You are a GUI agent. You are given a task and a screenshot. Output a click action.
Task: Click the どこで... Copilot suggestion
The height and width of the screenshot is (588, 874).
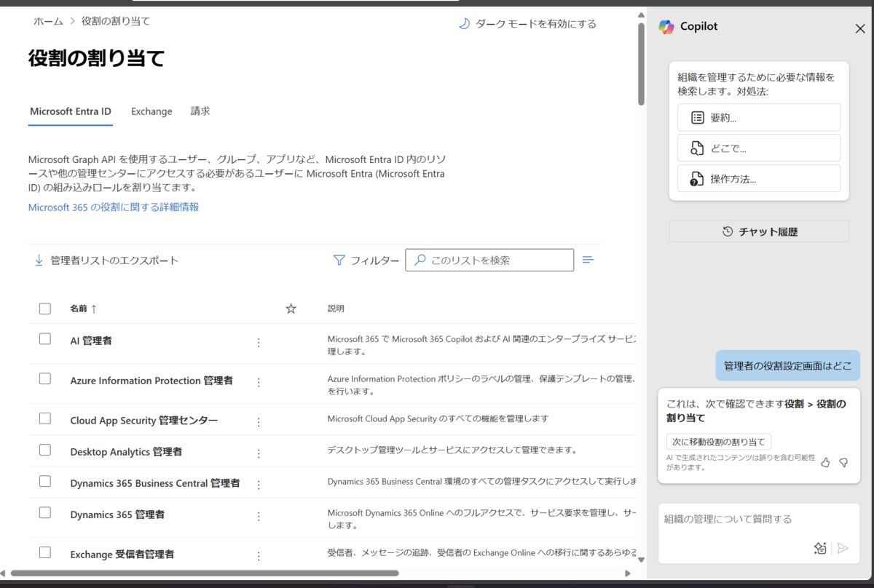coord(759,148)
